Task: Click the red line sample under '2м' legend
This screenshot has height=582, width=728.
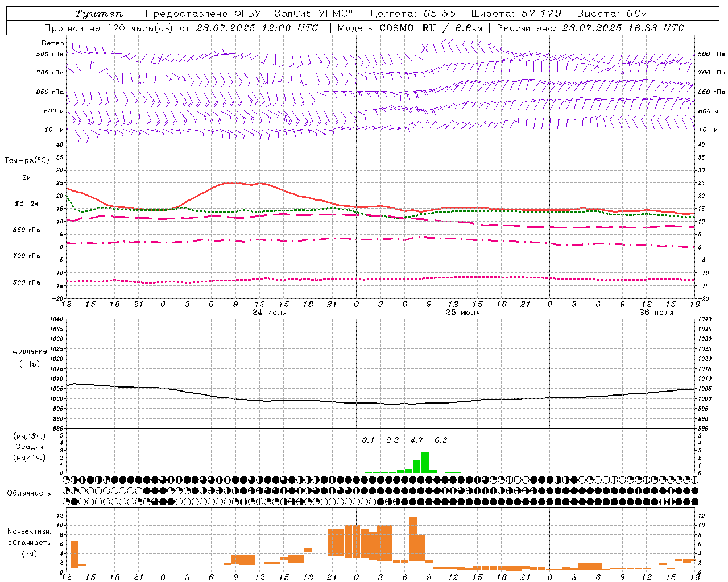Action: click(27, 184)
